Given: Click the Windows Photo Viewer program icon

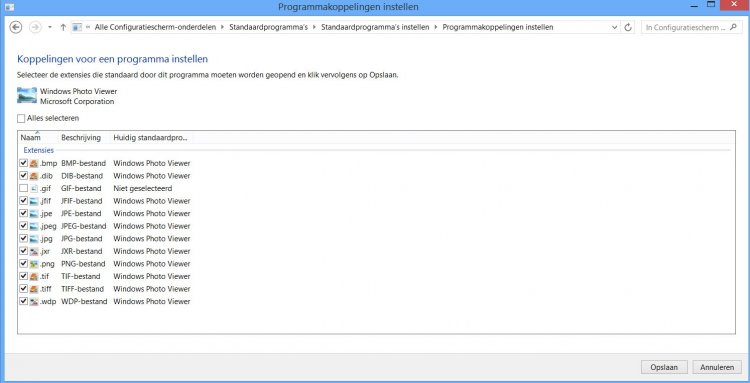Looking at the screenshot, I should click(x=27, y=95).
